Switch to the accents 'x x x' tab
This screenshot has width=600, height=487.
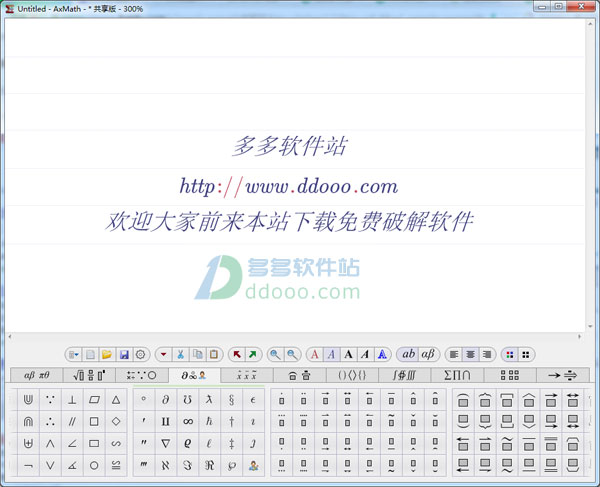247,375
